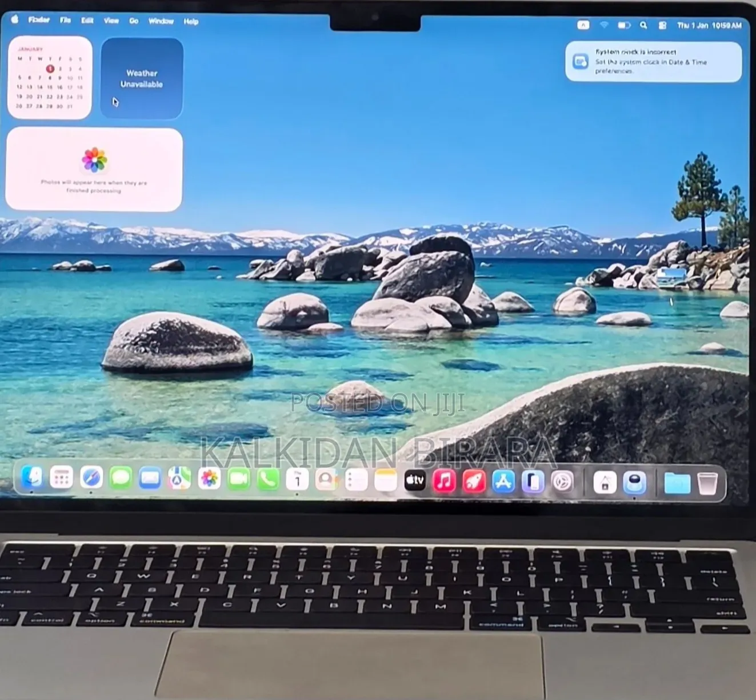The height and width of the screenshot is (700, 756).
Task: Click the battery status icon
Action: (624, 25)
